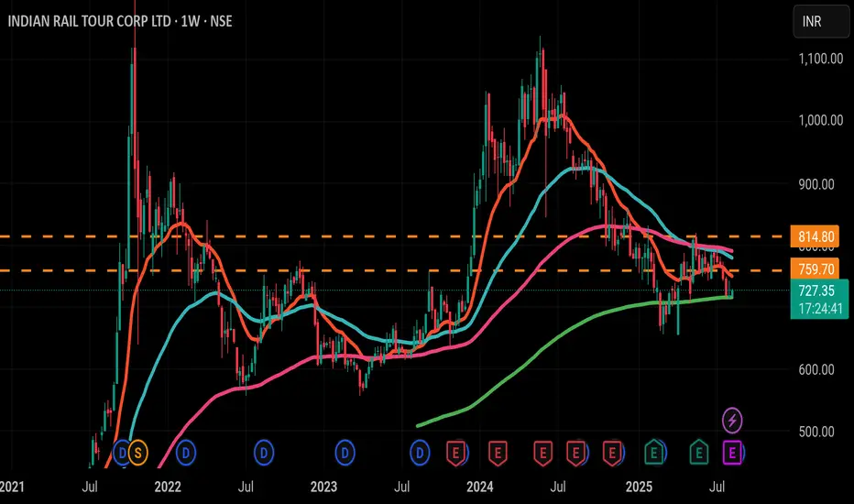
Task: Select the 759.70 orange price label
Action: pos(816,269)
